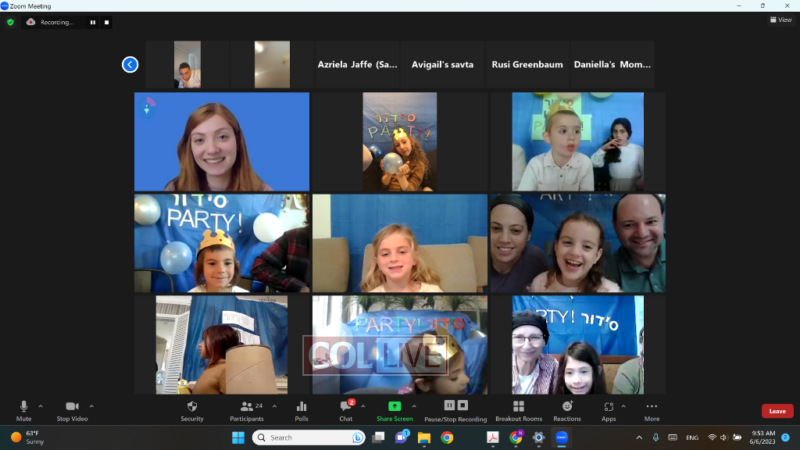
Task: Stop Video using the camera button
Action: click(x=71, y=409)
